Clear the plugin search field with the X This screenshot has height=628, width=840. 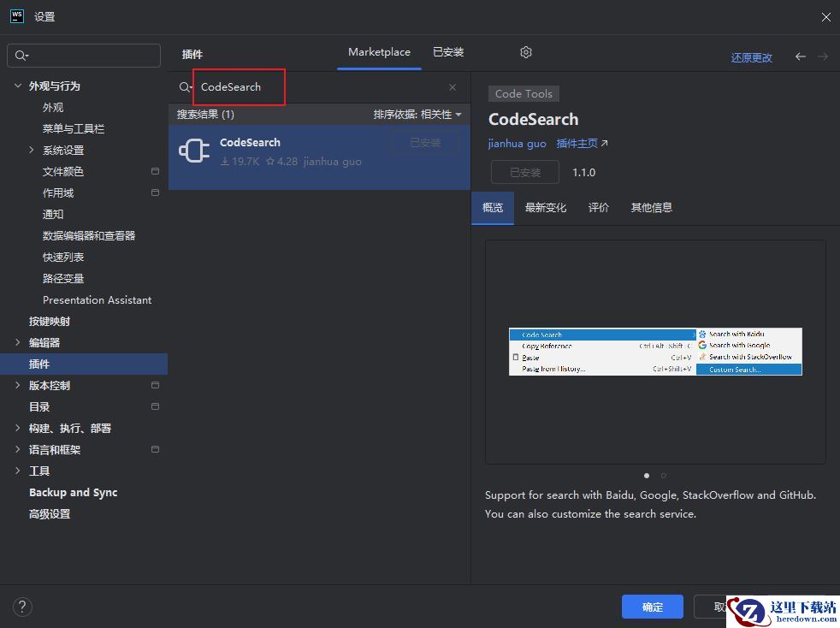pos(453,86)
